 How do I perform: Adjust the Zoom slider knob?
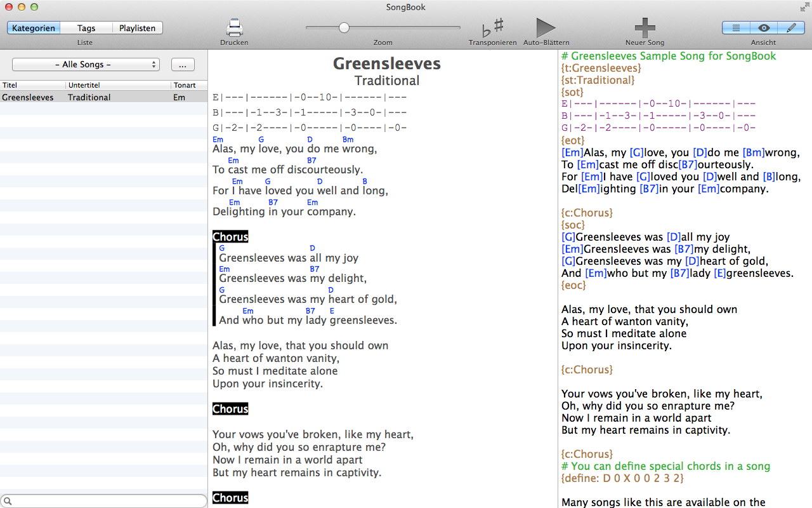[344, 27]
